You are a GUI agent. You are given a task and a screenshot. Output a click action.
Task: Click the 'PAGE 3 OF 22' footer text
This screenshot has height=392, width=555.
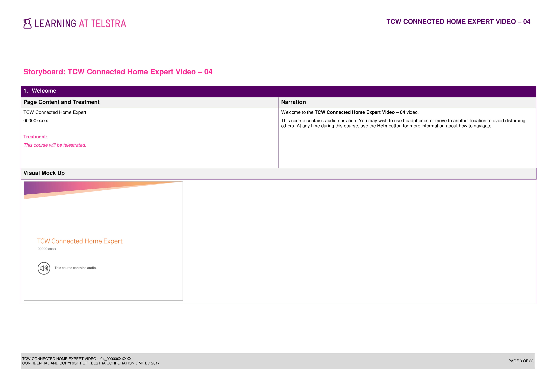[x=520, y=361]
